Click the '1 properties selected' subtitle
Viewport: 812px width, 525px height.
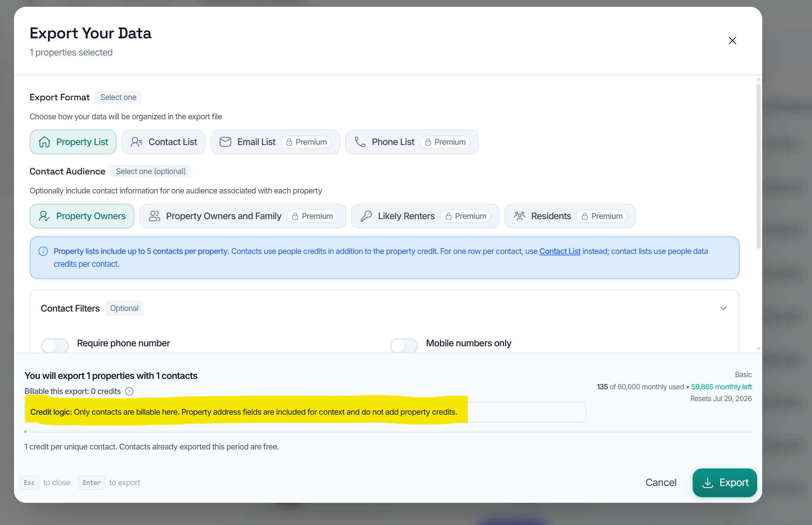(71, 52)
